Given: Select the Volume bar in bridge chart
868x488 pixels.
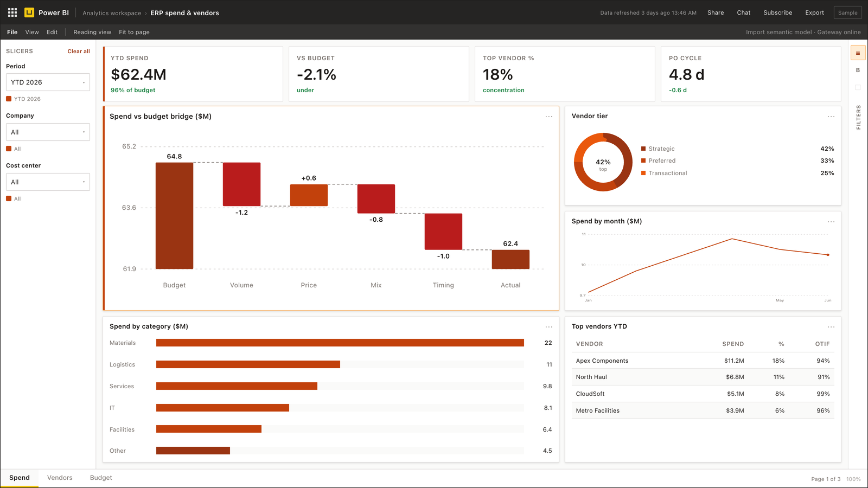Looking at the screenshot, I should pos(241,184).
